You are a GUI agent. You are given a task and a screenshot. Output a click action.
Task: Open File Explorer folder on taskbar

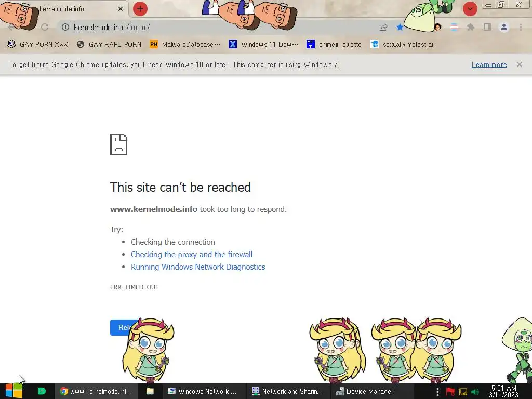click(x=150, y=391)
